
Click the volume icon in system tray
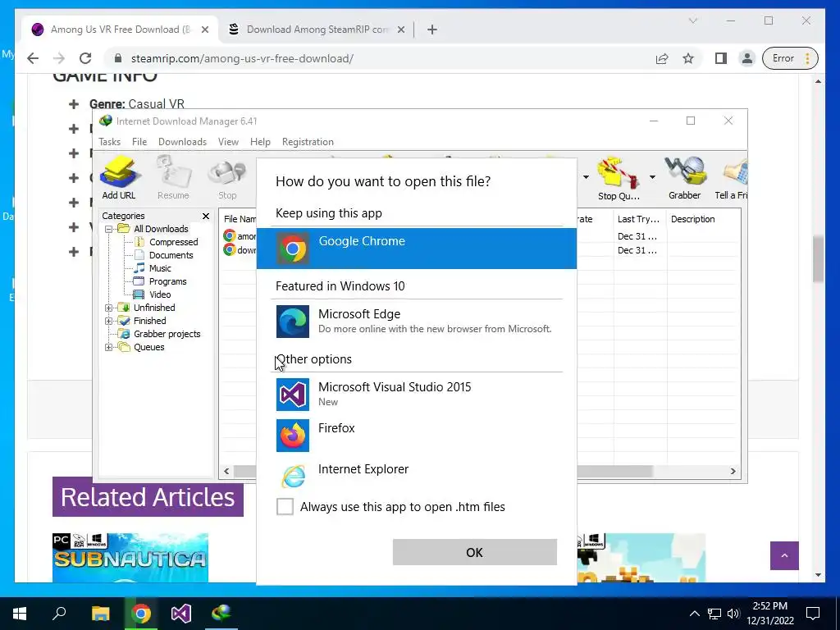click(x=733, y=614)
